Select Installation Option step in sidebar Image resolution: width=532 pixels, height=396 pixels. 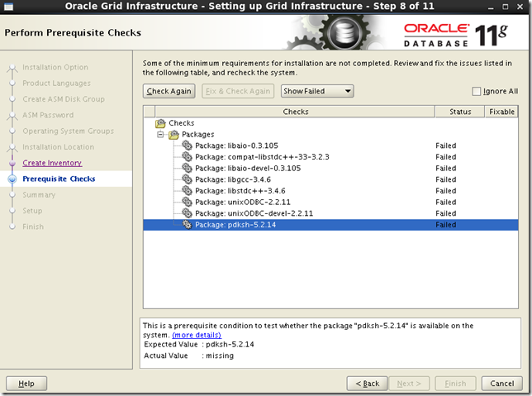point(55,67)
